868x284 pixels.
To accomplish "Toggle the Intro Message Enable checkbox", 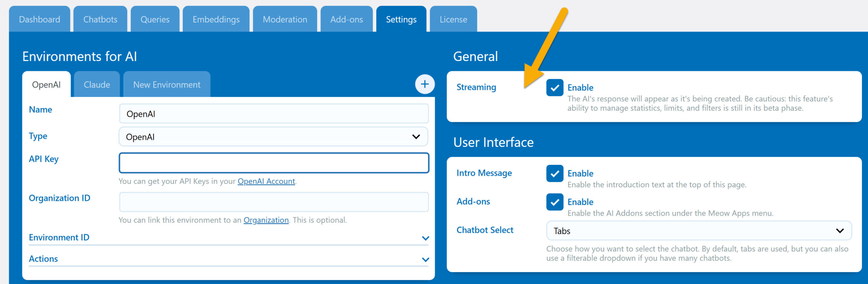I will click(555, 174).
